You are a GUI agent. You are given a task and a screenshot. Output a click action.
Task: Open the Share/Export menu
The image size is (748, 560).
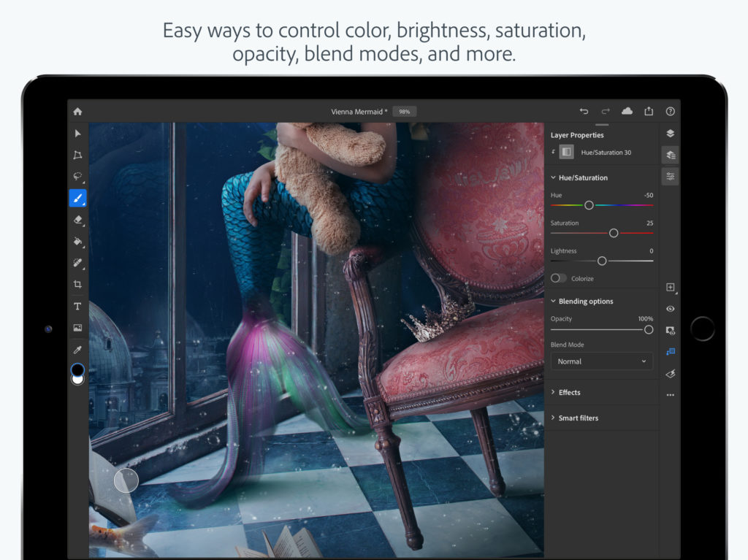tap(649, 111)
